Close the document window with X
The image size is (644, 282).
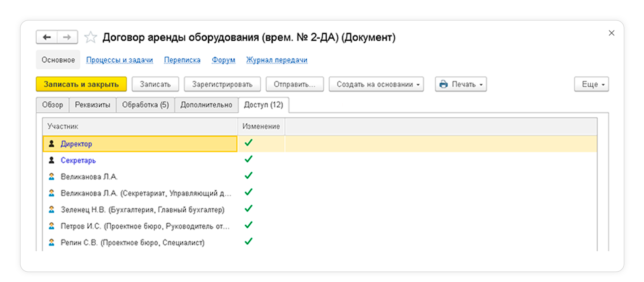pos(611,33)
